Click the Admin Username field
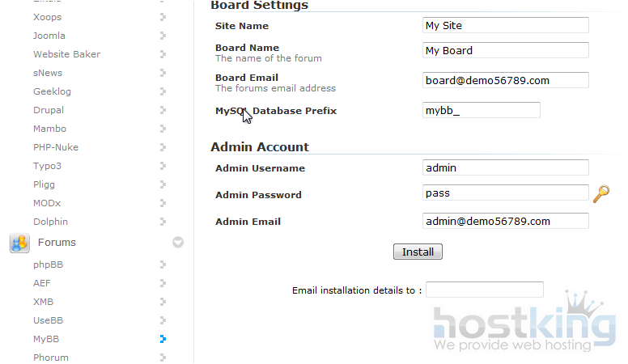This screenshot has width=628, height=364. point(505,168)
